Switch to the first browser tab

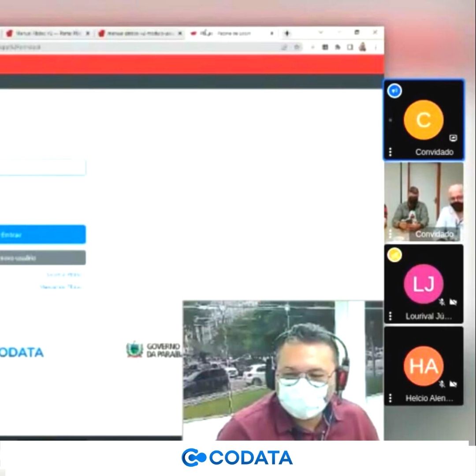[48, 33]
